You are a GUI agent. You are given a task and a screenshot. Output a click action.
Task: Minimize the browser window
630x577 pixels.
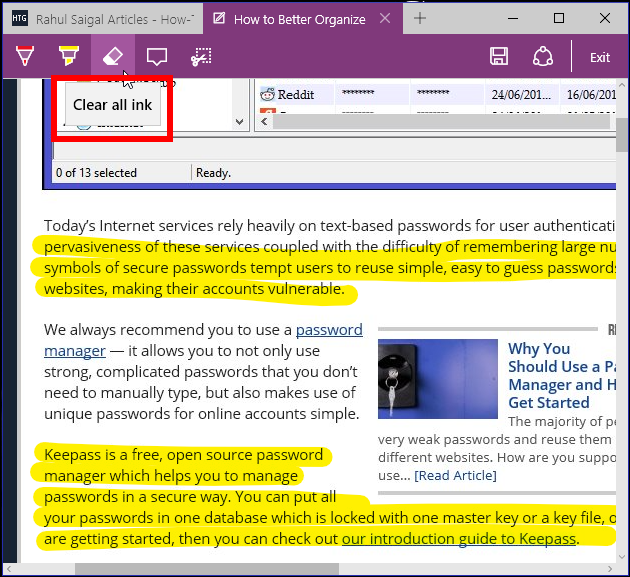coord(513,18)
